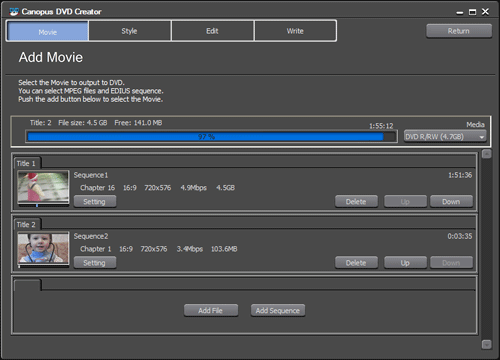Move Sequence1 Down in the list

click(451, 202)
